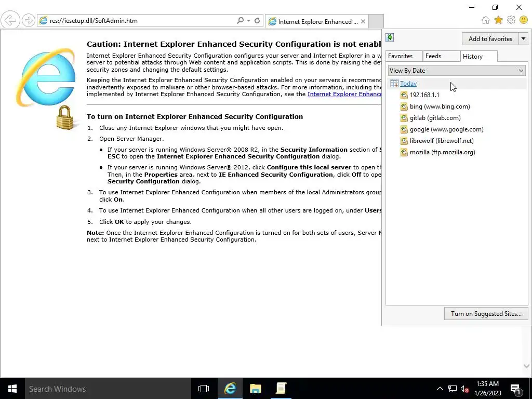The height and width of the screenshot is (399, 532).
Task: Click the icon beside librewolf entry
Action: pos(404,141)
